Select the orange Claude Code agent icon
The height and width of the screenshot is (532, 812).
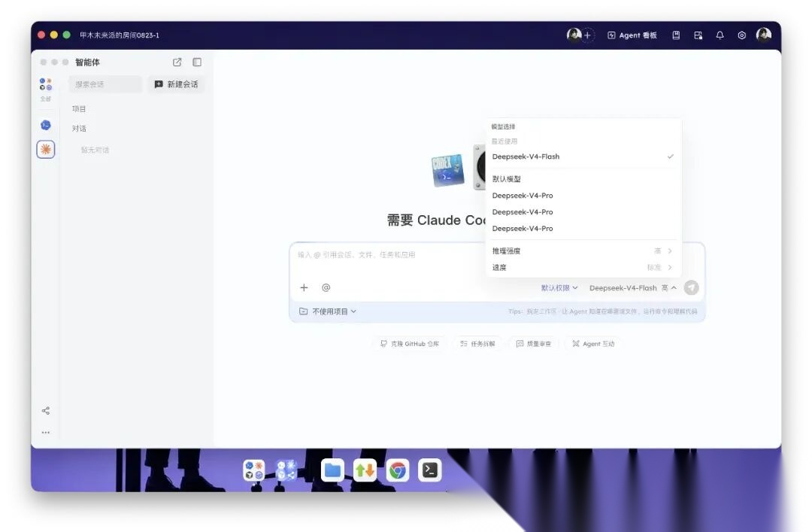point(46,149)
